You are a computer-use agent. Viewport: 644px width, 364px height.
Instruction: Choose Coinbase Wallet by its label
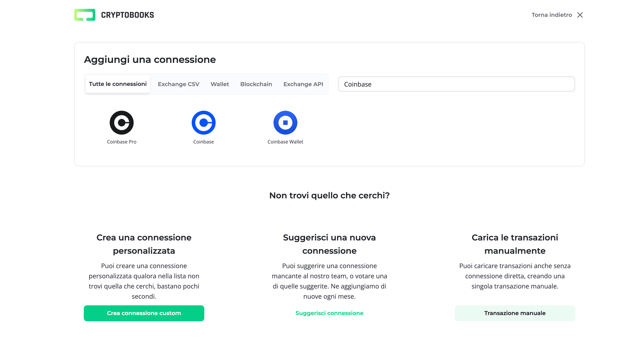[285, 142]
